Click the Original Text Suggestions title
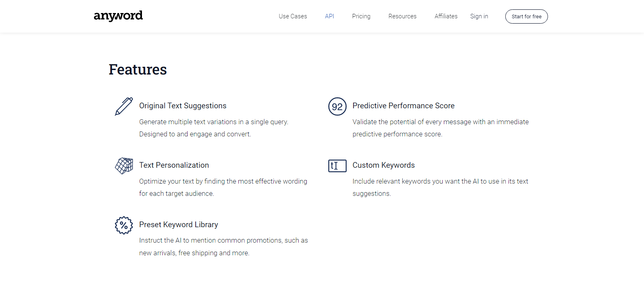Image resolution: width=644 pixels, height=285 pixels. point(183,105)
